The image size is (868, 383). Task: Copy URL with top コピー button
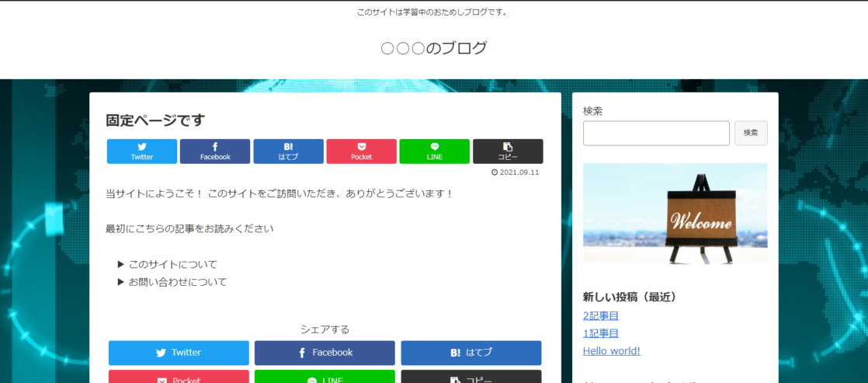click(508, 151)
